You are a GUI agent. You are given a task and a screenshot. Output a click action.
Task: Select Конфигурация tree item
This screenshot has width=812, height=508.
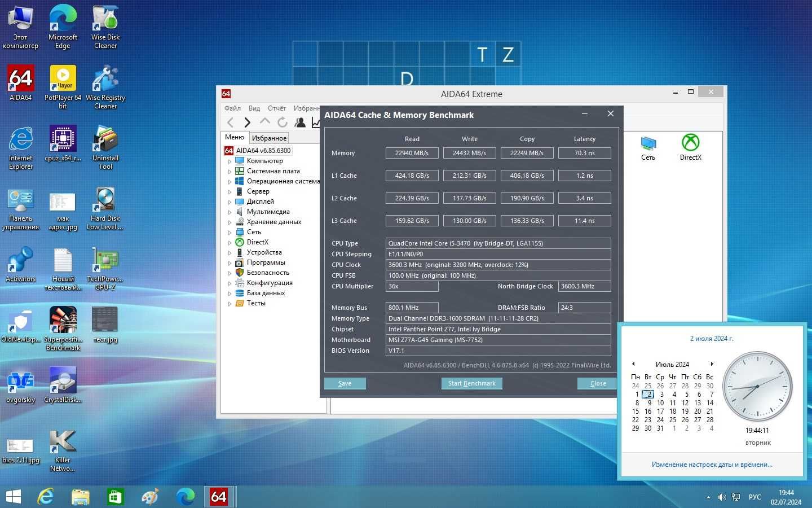[x=270, y=283]
